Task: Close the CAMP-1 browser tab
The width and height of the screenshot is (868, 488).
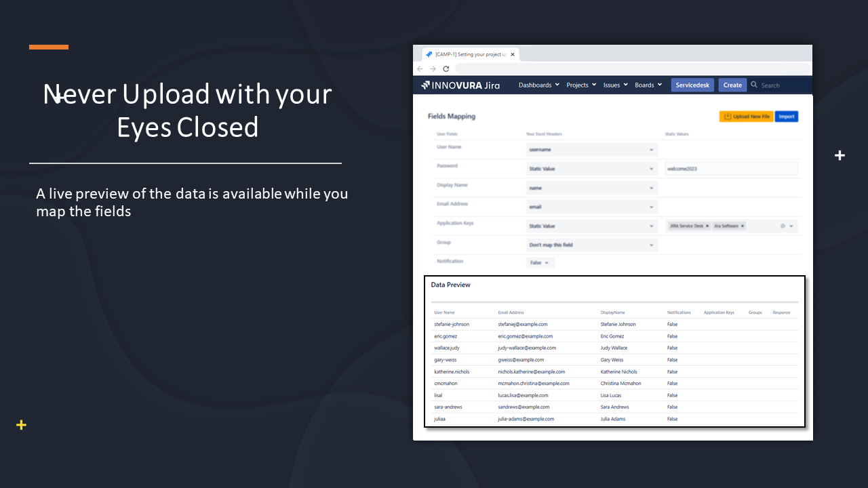Action: 513,54
